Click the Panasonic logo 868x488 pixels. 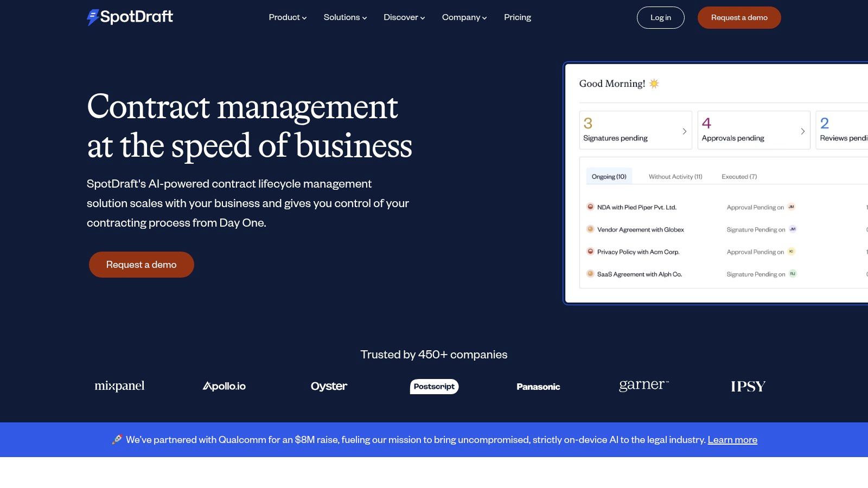(538, 387)
